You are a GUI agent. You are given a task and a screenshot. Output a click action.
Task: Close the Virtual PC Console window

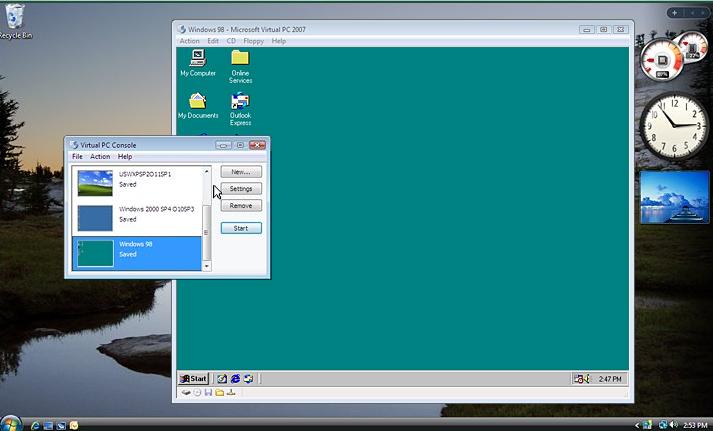[x=257, y=145]
